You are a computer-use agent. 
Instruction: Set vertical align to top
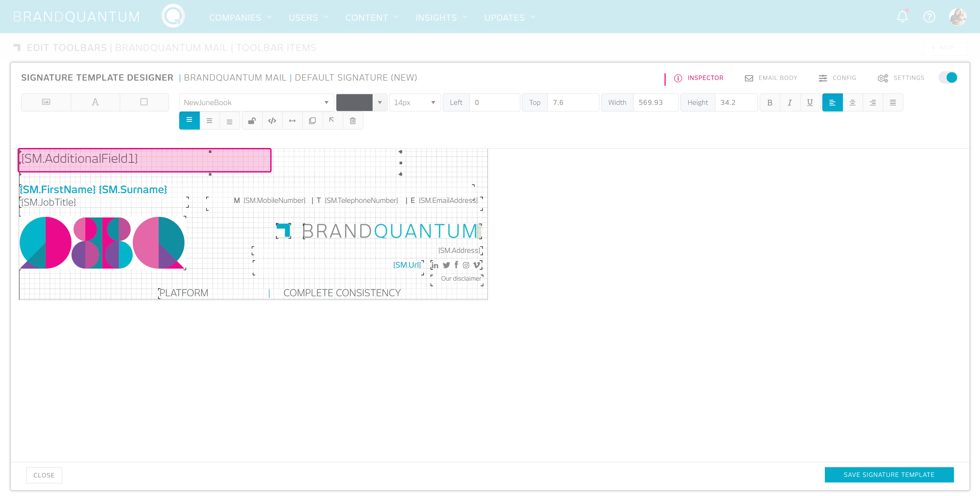pos(189,121)
